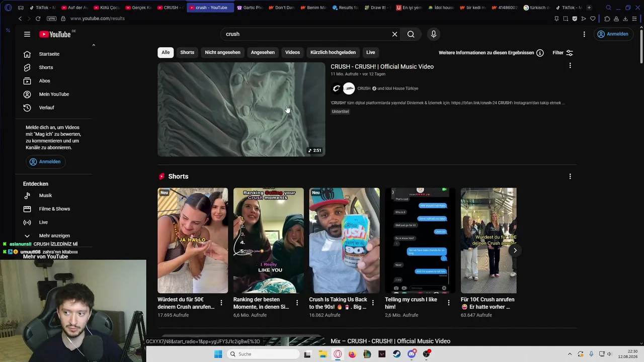Switch to the 'Gartic Pho' browser tab

(250, 8)
